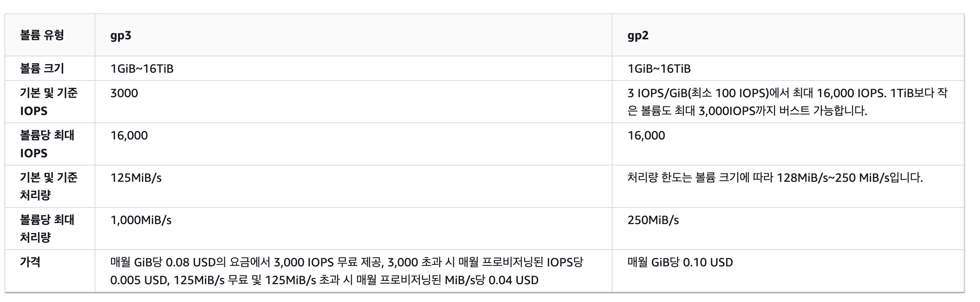This screenshot has width=980, height=302.
Task: Click the 볼륨 유형 header cell
Action: click(42, 35)
